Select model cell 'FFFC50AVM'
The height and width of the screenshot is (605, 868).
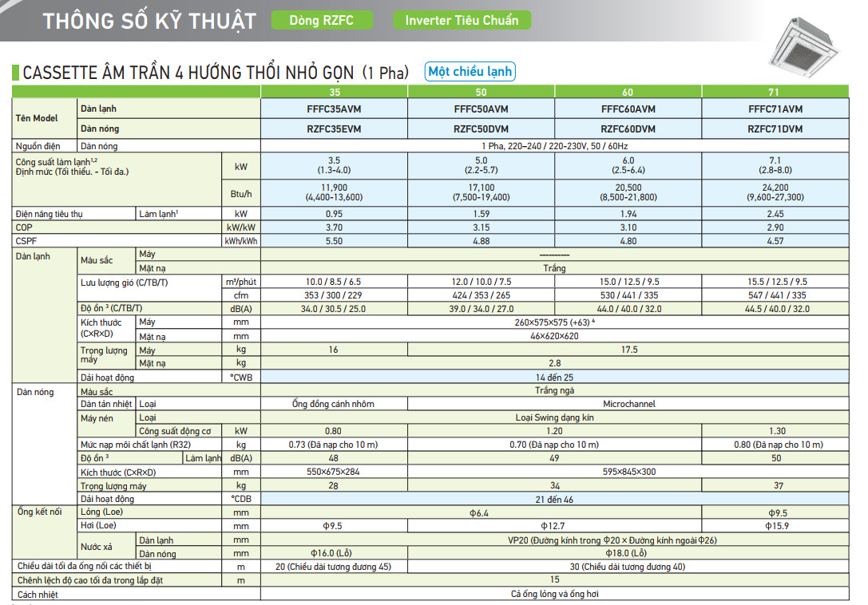click(x=481, y=109)
